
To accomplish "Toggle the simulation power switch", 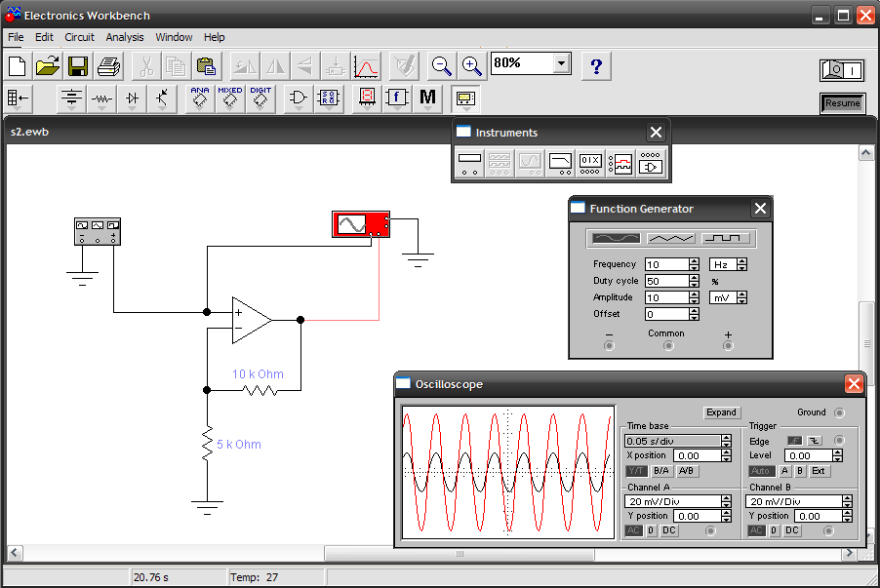I will coord(842,70).
